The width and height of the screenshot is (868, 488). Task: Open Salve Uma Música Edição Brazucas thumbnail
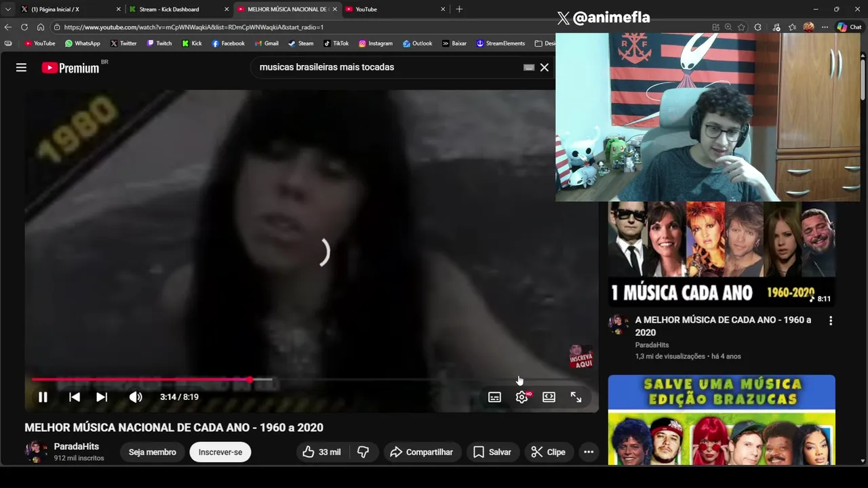click(722, 420)
